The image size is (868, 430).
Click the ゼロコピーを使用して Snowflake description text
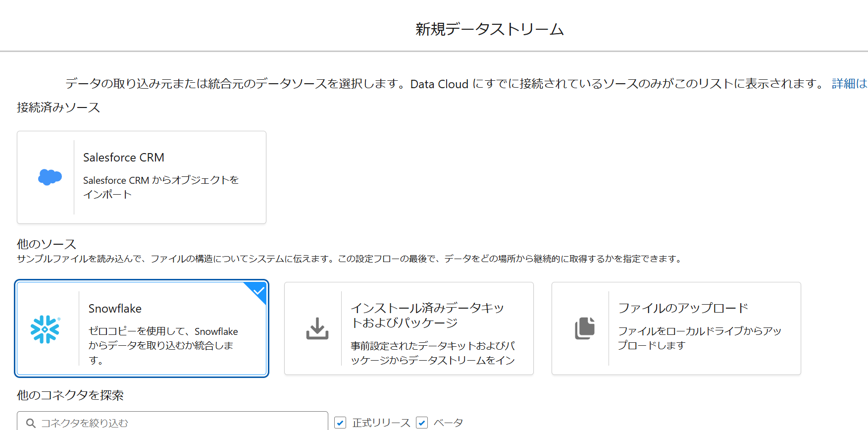(x=163, y=345)
